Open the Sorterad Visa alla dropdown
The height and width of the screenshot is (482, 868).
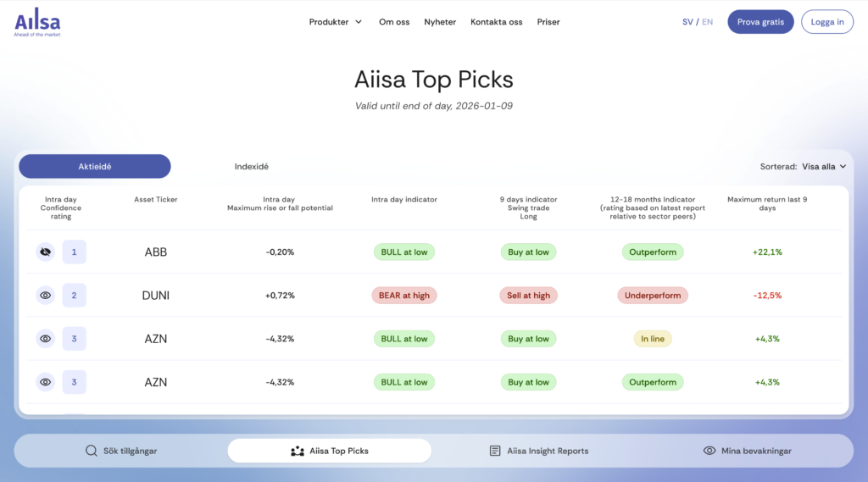click(x=824, y=167)
